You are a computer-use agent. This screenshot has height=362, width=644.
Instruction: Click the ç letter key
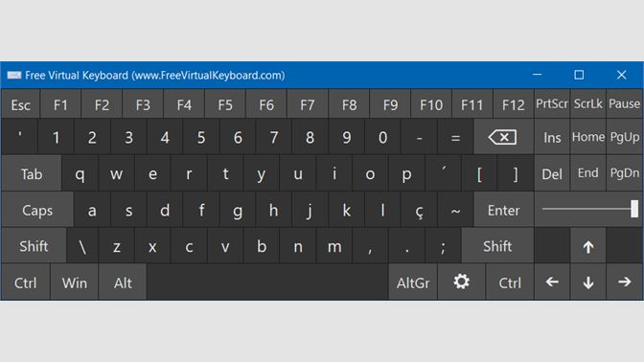click(x=419, y=210)
